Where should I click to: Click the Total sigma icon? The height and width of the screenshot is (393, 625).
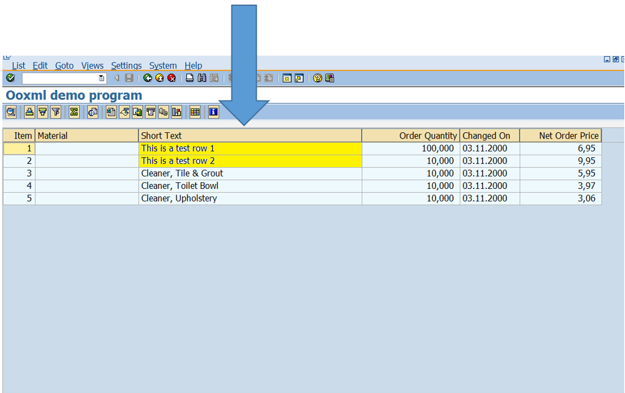coord(74,112)
